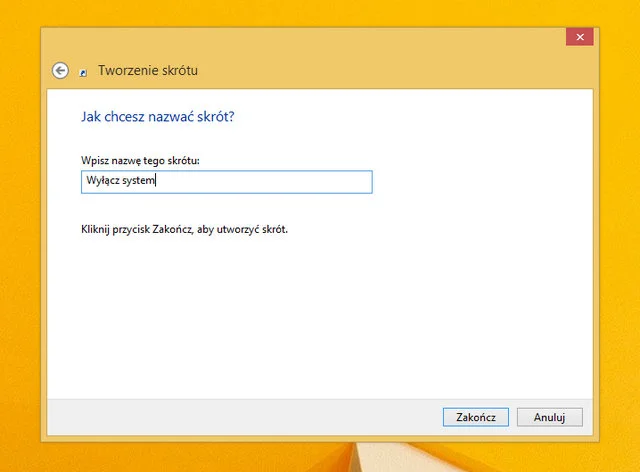Click the shortcut icon beside Tworzenie skrótu
640x472 pixels.
click(x=84, y=72)
